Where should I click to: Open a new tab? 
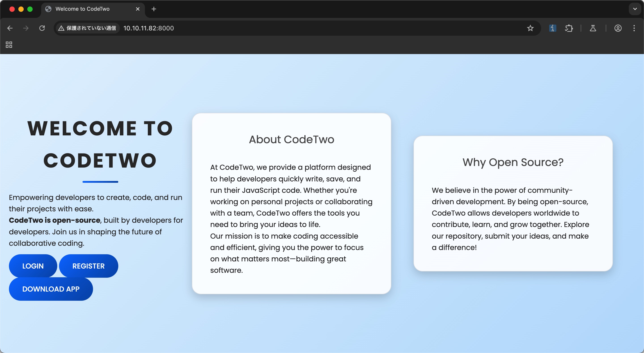(154, 9)
